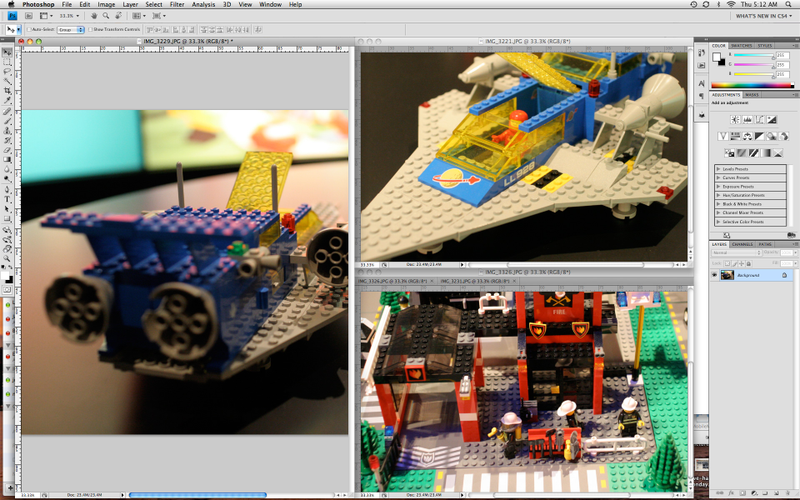Switch to the Swatches tab
The image size is (800, 500).
click(x=742, y=45)
